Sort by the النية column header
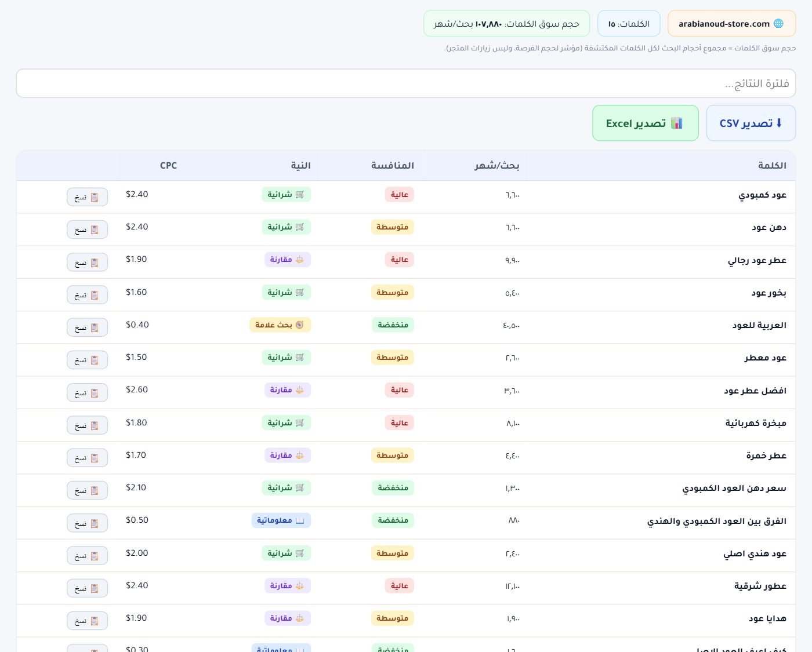The width and height of the screenshot is (812, 652). pyautogui.click(x=300, y=166)
